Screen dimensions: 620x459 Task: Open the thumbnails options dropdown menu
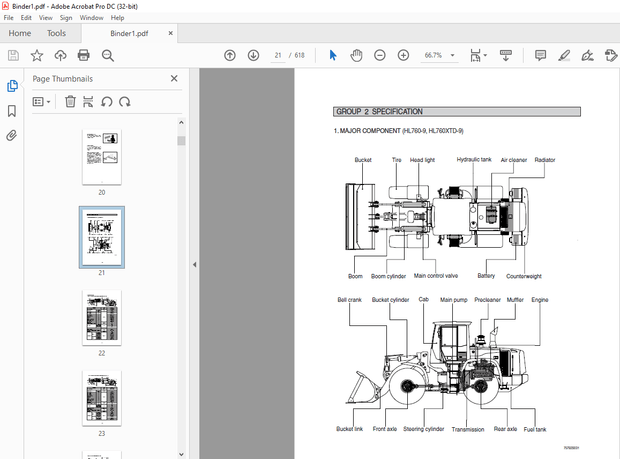[x=41, y=101]
